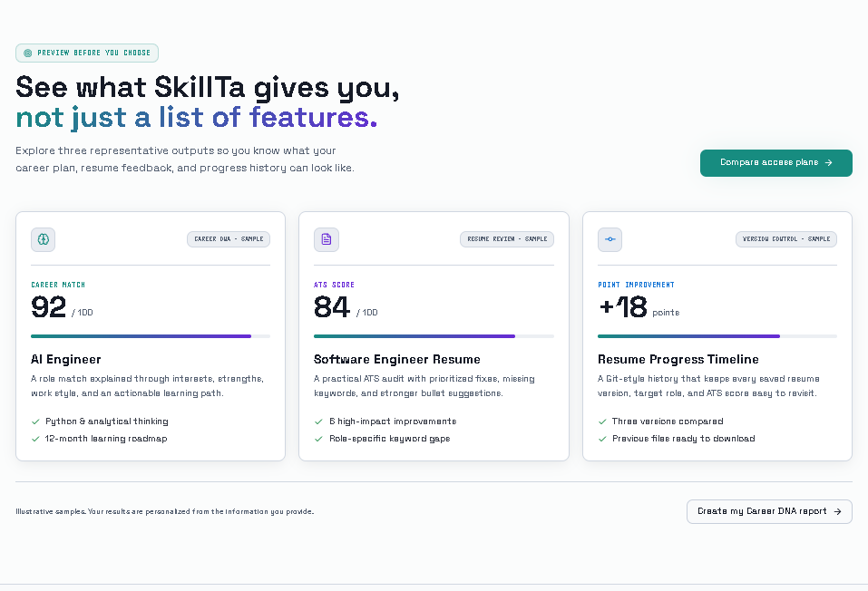868x591 pixels.
Task: Click the Point Improvement progress bar
Action: click(717, 336)
